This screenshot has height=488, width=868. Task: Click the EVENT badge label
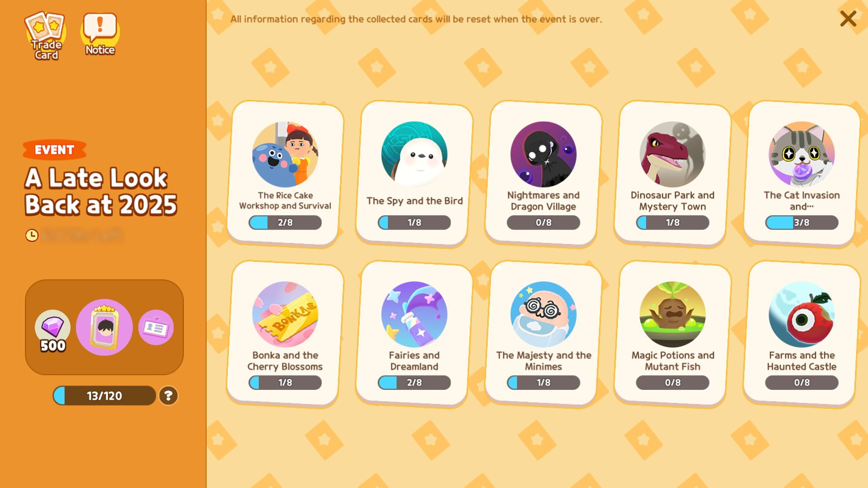coord(54,150)
